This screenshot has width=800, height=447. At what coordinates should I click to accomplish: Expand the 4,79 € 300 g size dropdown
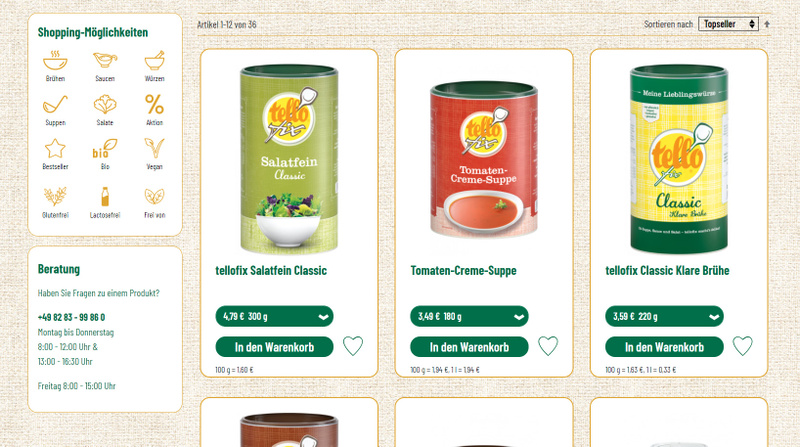click(274, 316)
